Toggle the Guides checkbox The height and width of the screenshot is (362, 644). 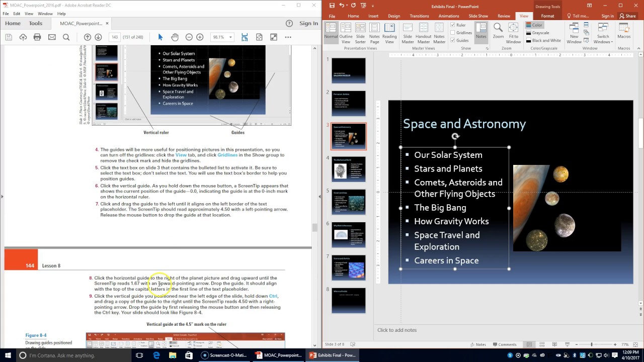pos(453,40)
